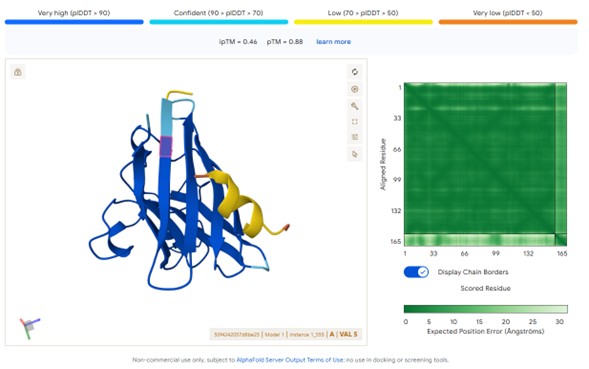
Task: Click the VAL 5 residue label
Action: [348, 334]
